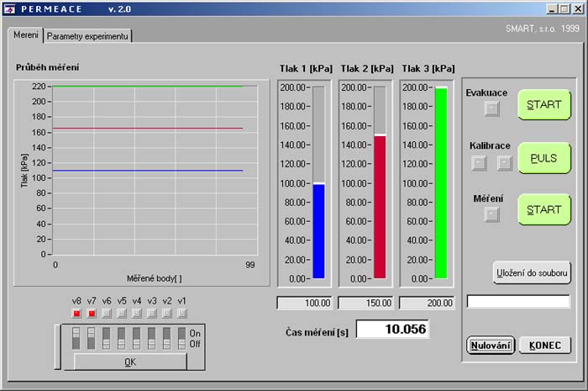
Task: Click the PULS calibration button
Action: [544, 158]
